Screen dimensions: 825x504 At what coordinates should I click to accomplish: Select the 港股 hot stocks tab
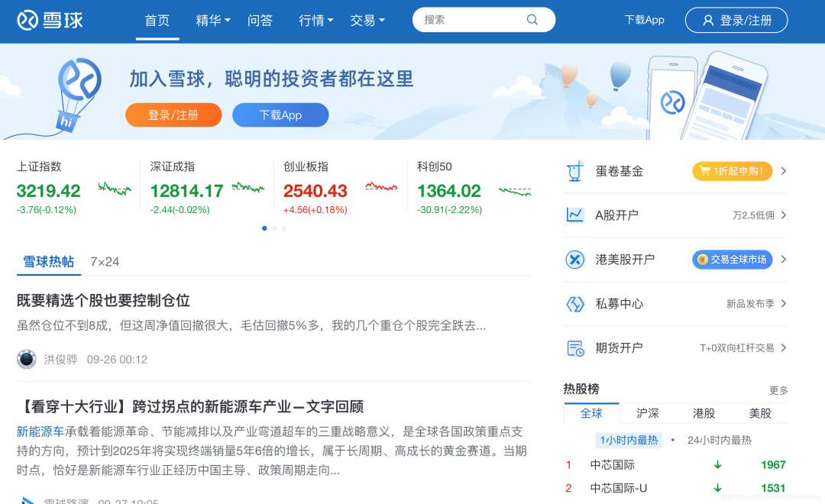tap(704, 413)
